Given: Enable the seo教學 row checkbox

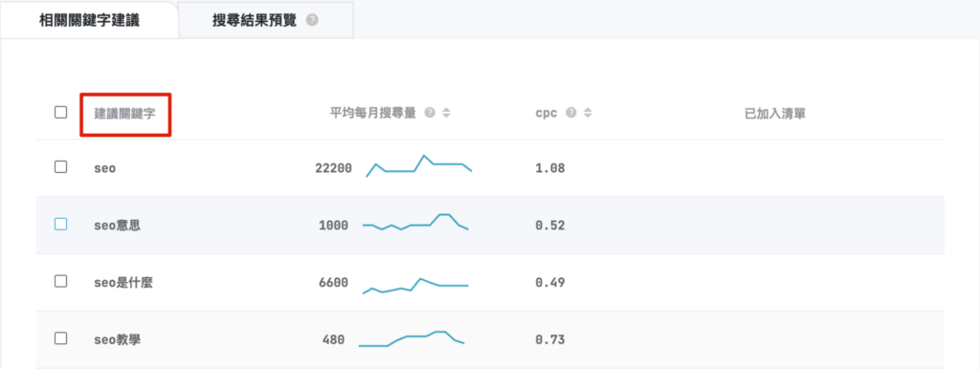Looking at the screenshot, I should (x=60, y=338).
